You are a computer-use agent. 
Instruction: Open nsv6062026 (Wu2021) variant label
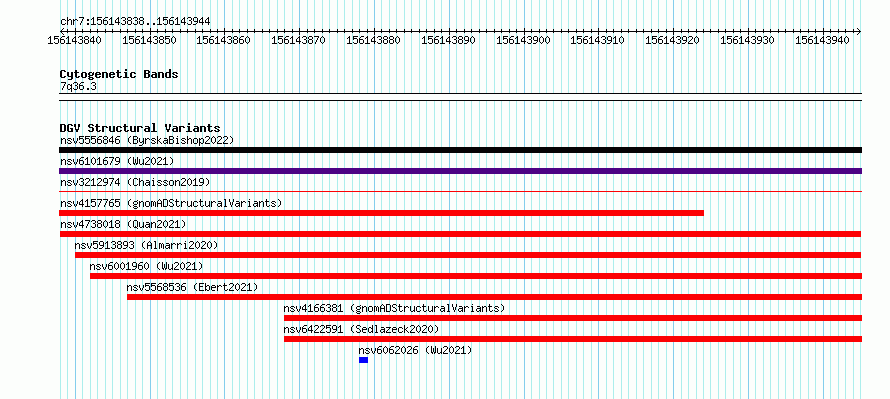coord(415,350)
